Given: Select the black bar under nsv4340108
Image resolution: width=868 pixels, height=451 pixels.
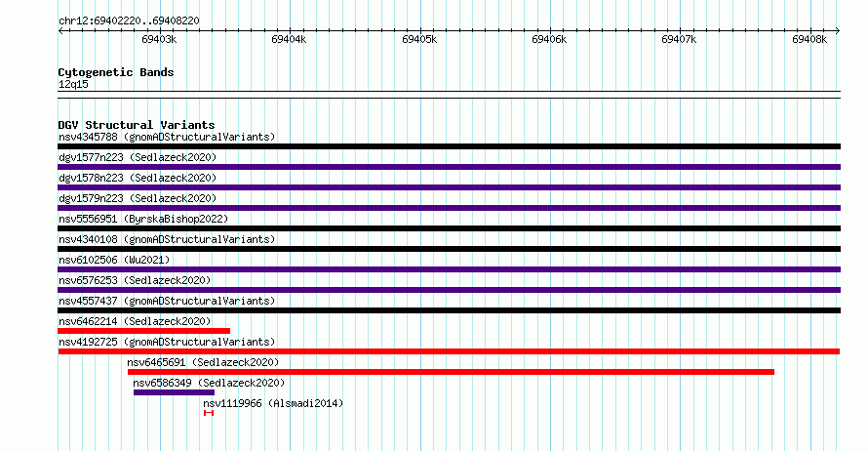Looking at the screenshot, I should click(449, 249).
